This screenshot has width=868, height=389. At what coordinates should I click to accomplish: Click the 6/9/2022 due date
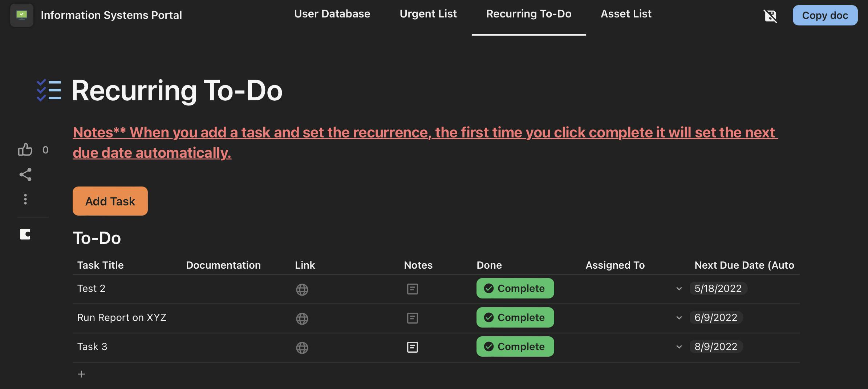pyautogui.click(x=716, y=317)
